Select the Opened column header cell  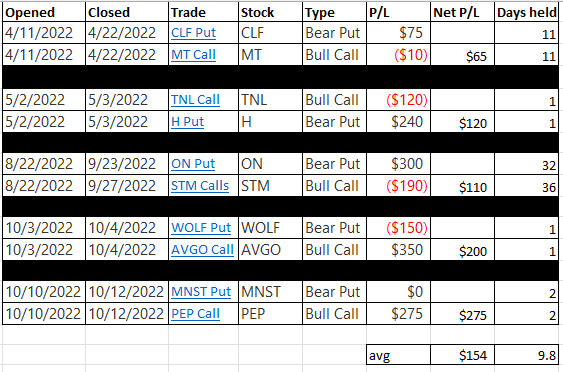point(44,12)
